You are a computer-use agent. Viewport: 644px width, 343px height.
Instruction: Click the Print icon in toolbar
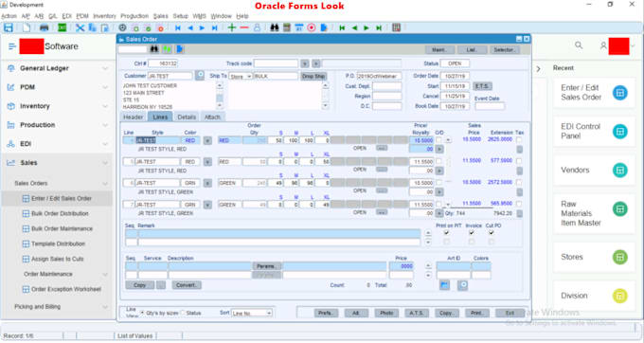click(44, 27)
